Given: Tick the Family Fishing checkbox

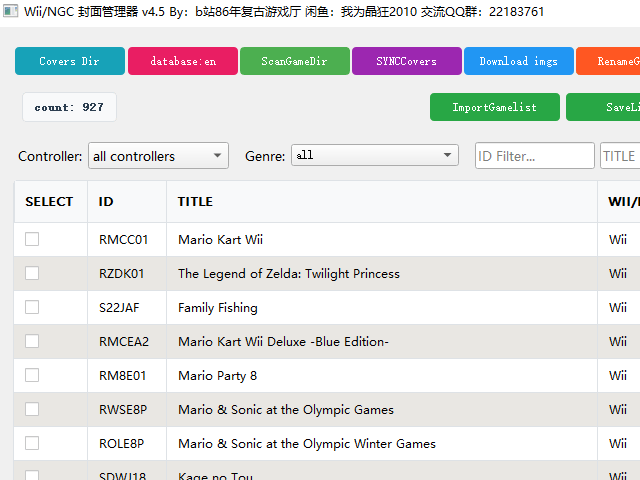Looking at the screenshot, I should [32, 307].
